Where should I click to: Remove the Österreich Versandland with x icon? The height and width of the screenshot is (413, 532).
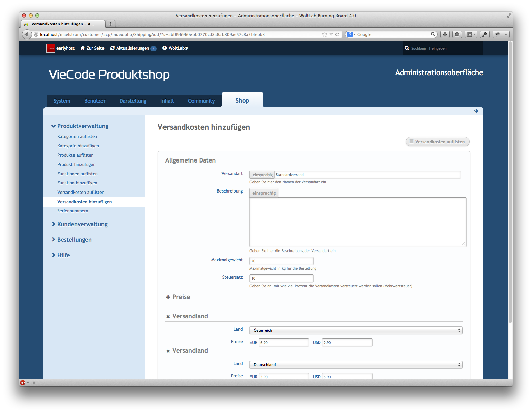point(168,317)
